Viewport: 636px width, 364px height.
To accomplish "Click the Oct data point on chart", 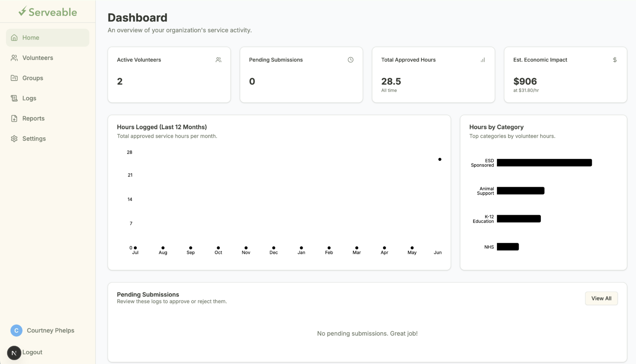I will 218,248.
